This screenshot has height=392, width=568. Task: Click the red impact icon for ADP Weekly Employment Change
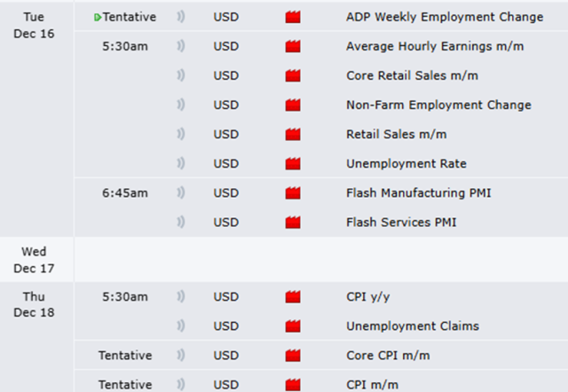coord(294,18)
